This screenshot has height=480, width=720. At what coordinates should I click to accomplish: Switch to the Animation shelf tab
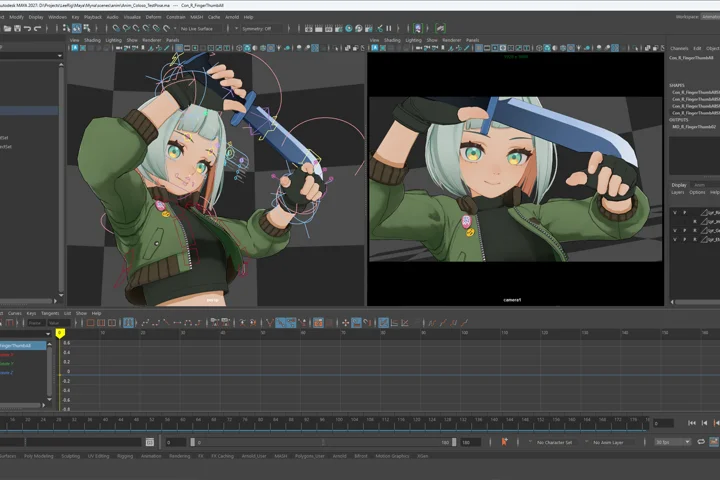151,456
